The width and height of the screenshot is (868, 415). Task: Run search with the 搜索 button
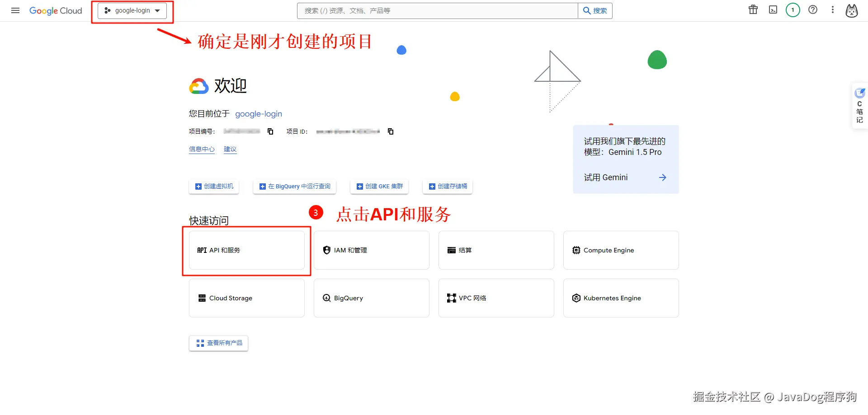click(595, 10)
